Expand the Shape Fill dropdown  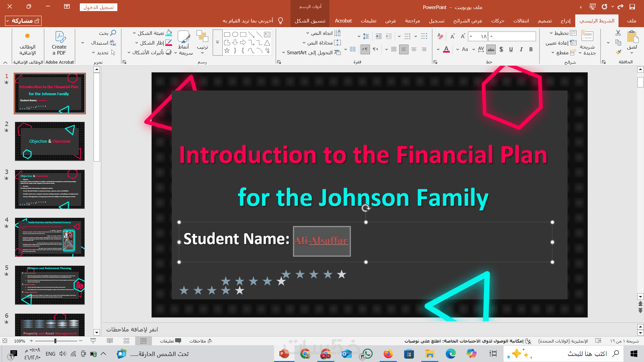[x=134, y=33]
